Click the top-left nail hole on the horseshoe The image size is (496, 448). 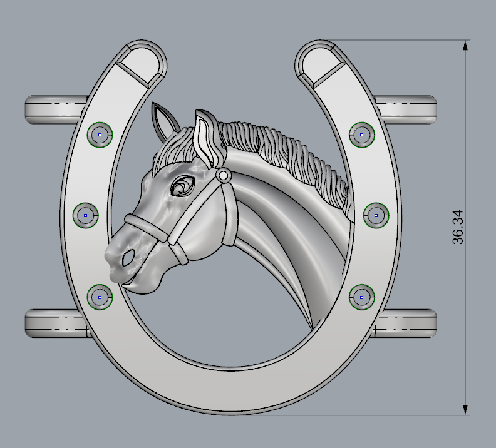100,134
